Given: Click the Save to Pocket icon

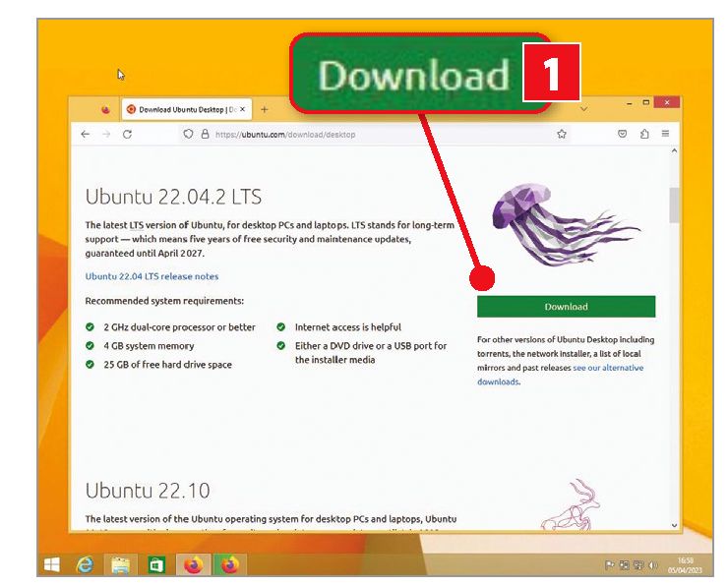Looking at the screenshot, I should [622, 134].
